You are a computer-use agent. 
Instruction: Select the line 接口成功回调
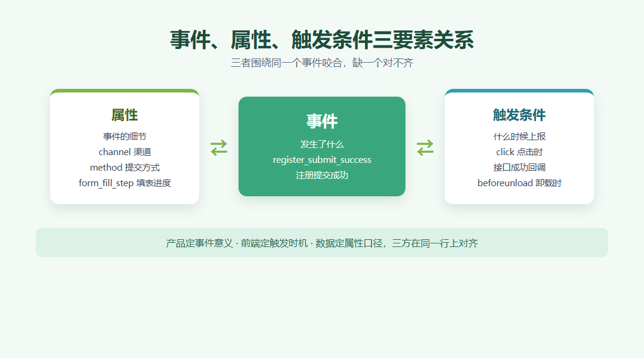[519, 168]
